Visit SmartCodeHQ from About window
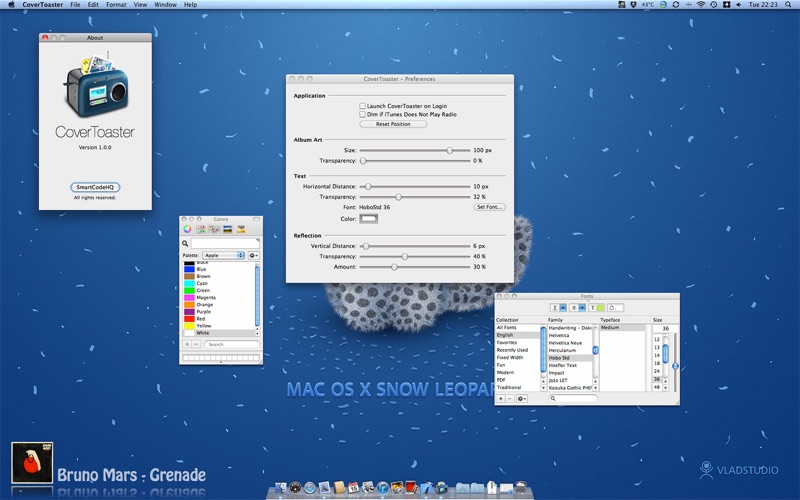 click(x=95, y=187)
